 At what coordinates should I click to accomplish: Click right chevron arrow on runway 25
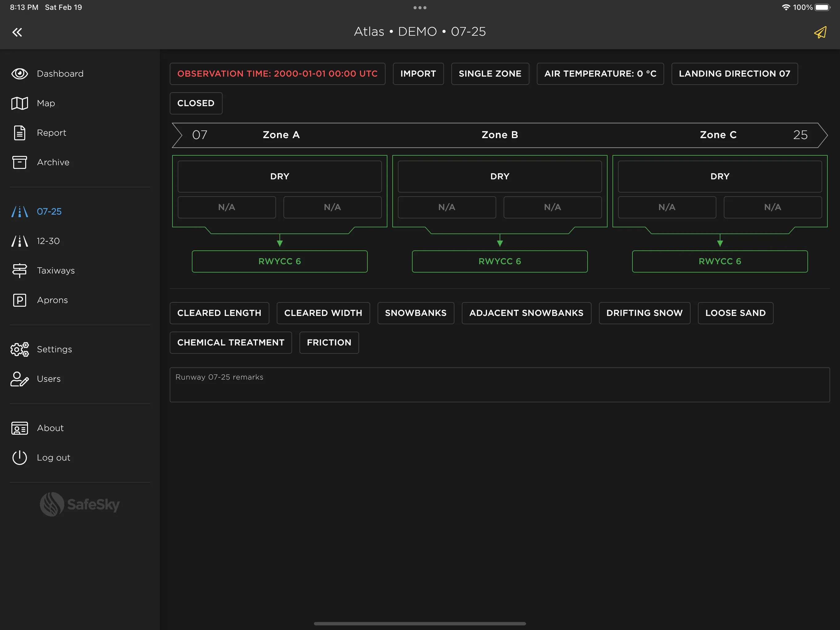[x=822, y=135]
